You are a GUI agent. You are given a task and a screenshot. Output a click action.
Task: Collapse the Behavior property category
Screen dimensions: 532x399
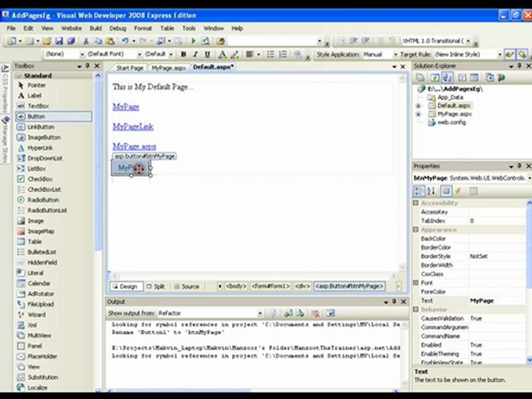[x=416, y=309]
